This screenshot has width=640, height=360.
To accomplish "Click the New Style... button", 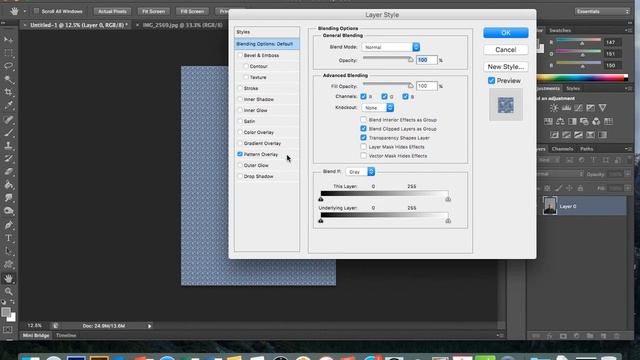I will pos(506,67).
